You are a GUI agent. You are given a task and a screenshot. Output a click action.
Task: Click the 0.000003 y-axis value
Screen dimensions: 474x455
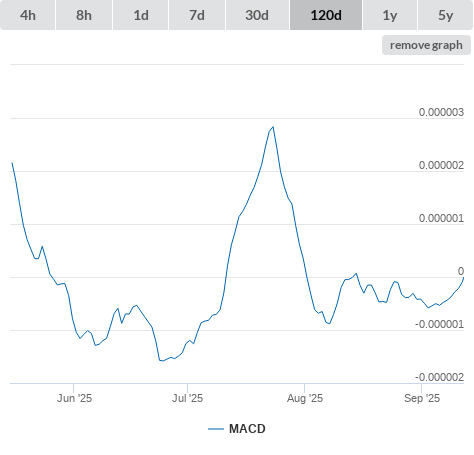pos(441,112)
